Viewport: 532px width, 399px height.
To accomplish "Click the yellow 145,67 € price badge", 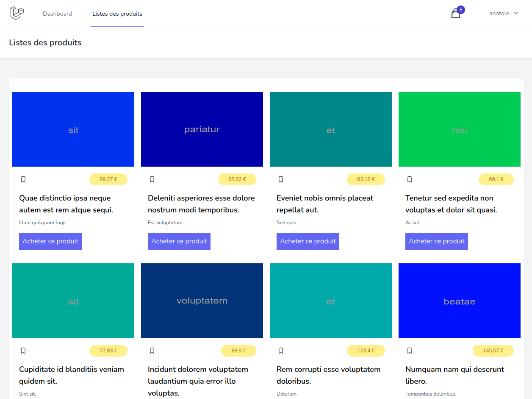I will click(x=493, y=351).
